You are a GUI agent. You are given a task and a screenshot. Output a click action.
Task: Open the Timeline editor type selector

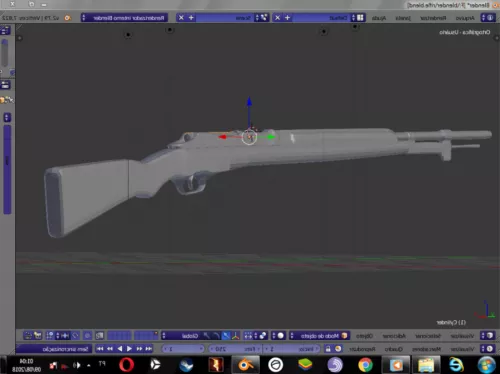click(x=488, y=349)
